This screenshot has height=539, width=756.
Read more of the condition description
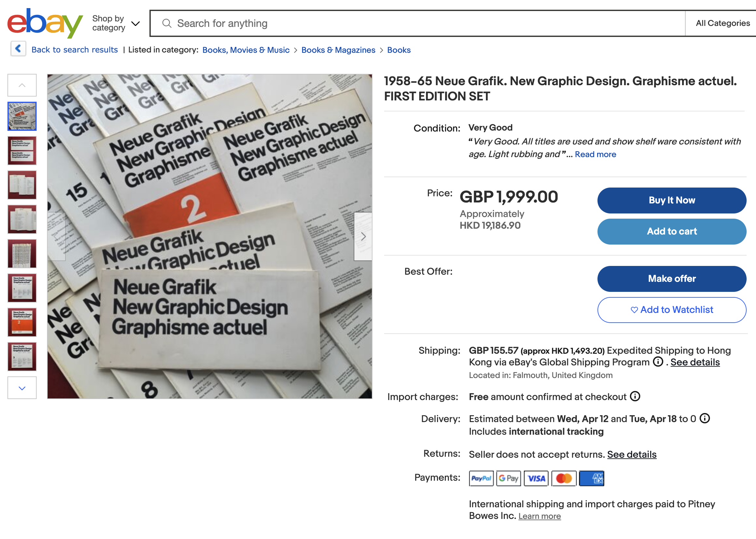[x=595, y=154]
